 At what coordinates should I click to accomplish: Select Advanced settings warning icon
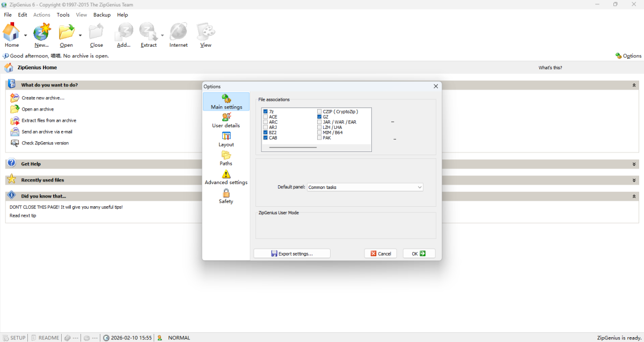click(x=226, y=174)
